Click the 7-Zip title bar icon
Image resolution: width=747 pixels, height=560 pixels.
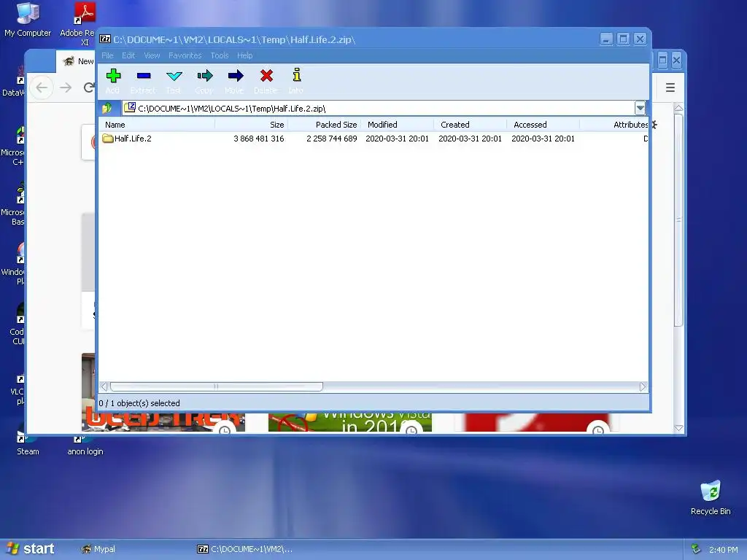pos(105,39)
